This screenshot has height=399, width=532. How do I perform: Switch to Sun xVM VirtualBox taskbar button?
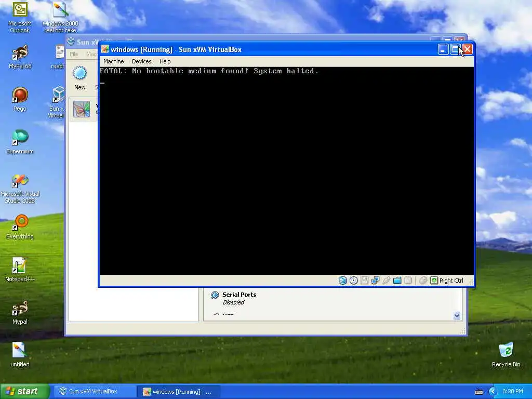click(96, 391)
